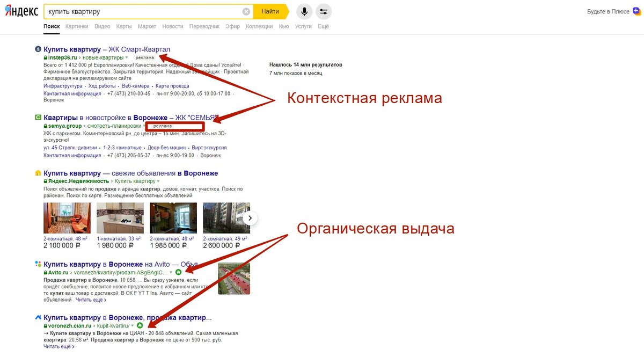Expand the Ещё menu in the navigation

click(323, 26)
